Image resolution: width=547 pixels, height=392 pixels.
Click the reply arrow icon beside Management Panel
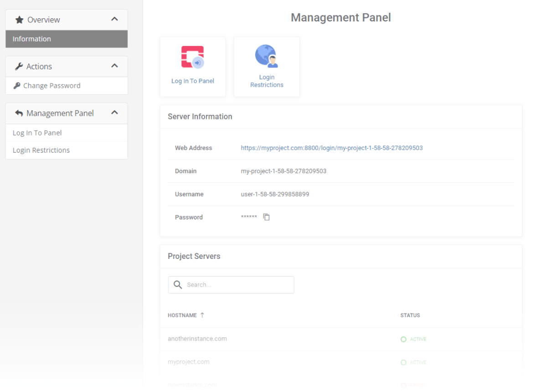click(19, 113)
